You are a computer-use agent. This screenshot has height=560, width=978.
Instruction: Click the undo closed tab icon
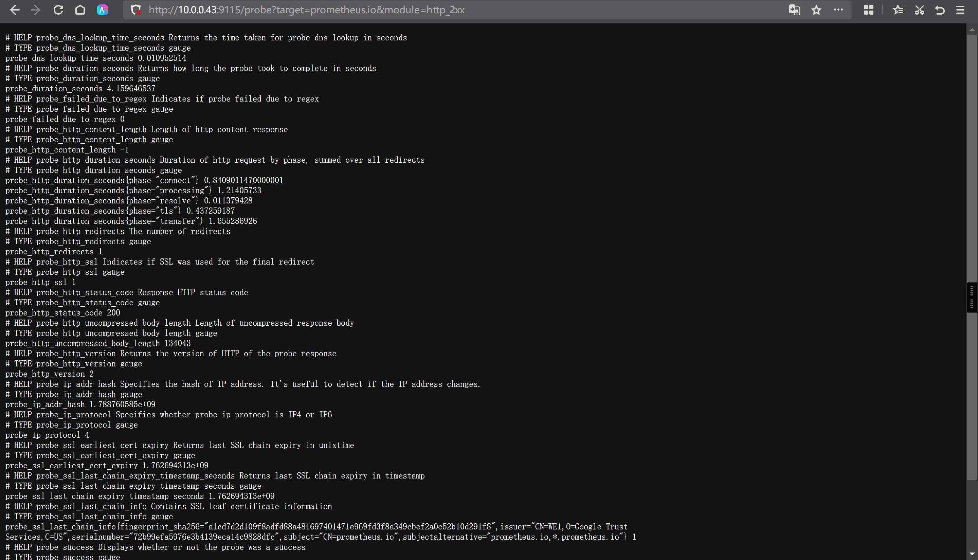coord(940,10)
